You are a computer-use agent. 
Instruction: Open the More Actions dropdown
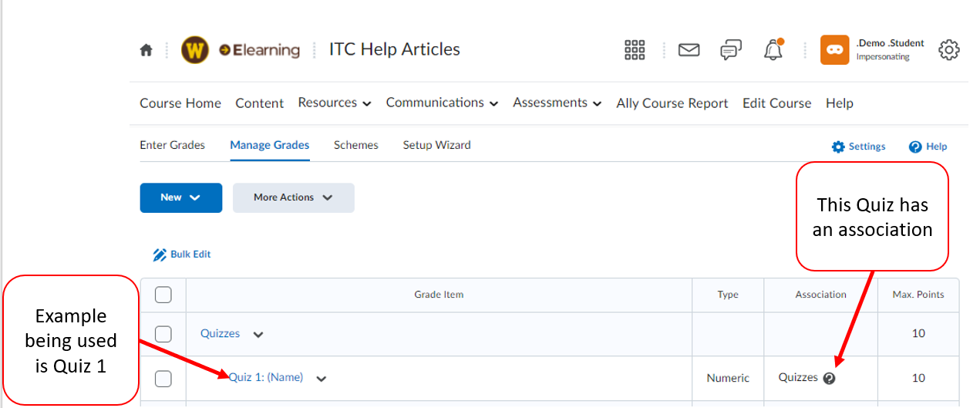pyautogui.click(x=293, y=197)
